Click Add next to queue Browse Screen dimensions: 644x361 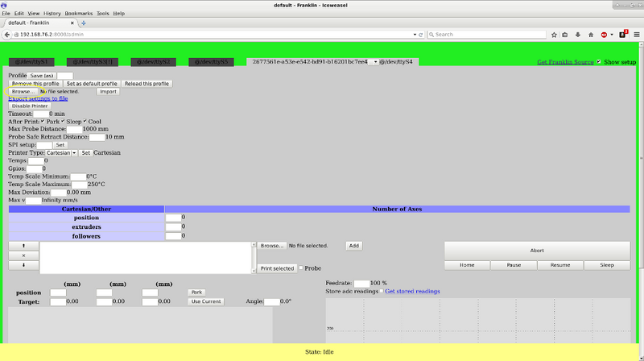[x=354, y=246]
